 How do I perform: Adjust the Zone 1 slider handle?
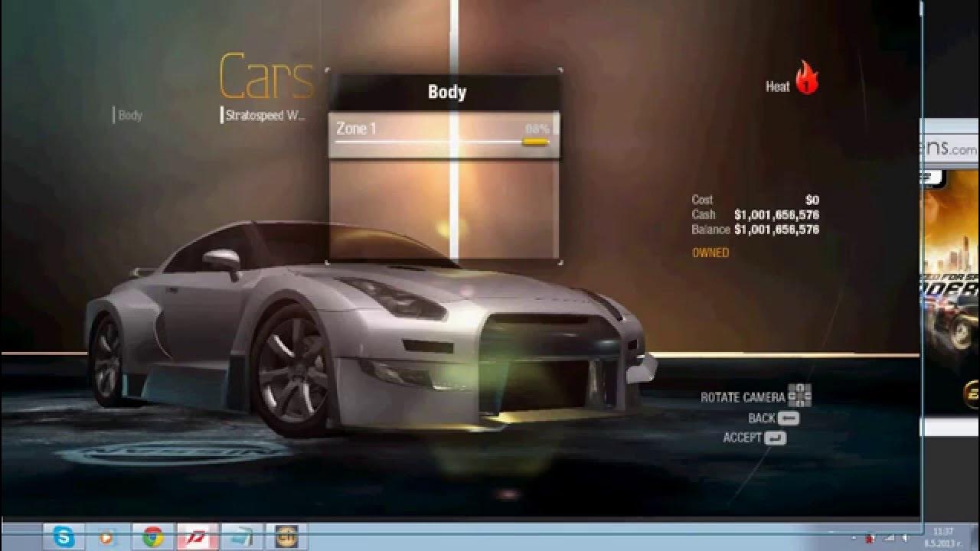point(535,142)
